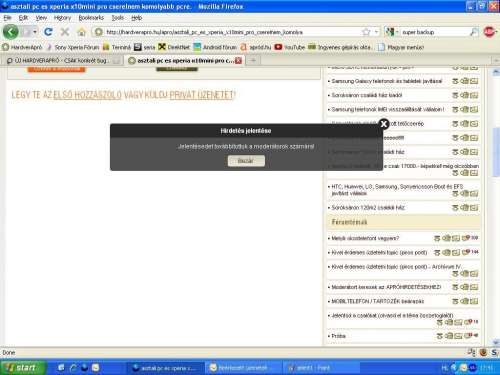Open 'Melyik okostelefont vegyem?' topic

365,238
